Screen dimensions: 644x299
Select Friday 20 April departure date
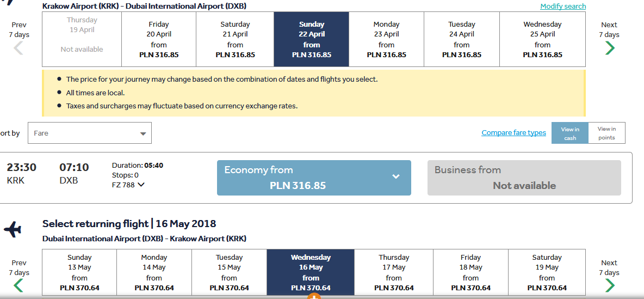[158, 39]
